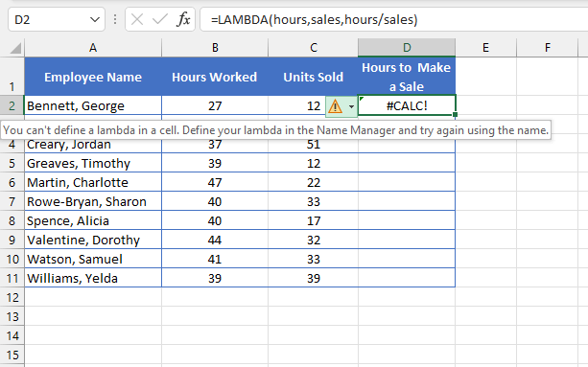Viewport: 588px width, 367px height.
Task: Click units sold 17 for Spence
Action: click(313, 221)
